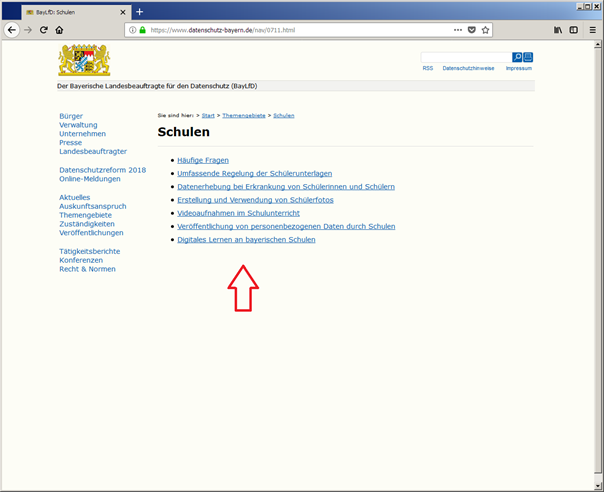This screenshot has width=604, height=492.
Task: Close the BayLfD: Schulen tab
Action: pyautogui.click(x=122, y=12)
